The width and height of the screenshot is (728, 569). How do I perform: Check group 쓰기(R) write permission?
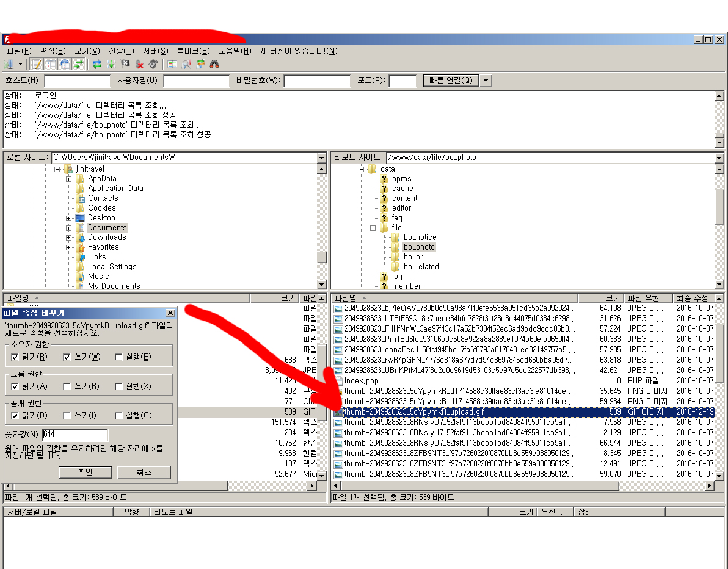67,386
